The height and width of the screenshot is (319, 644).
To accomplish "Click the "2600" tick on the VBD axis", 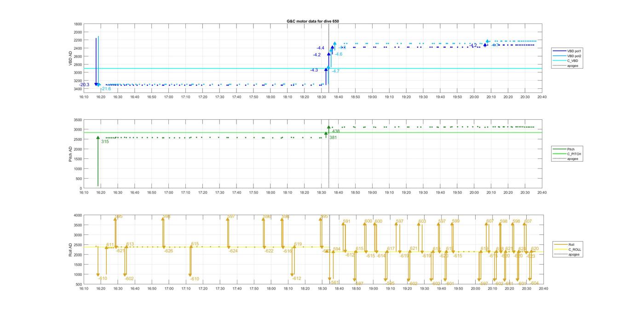I will tap(78, 57).
